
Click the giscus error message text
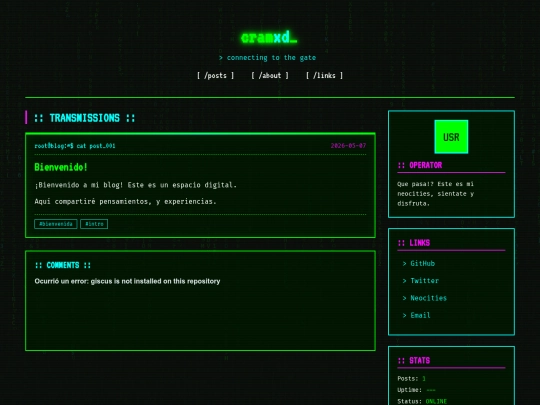point(127,281)
